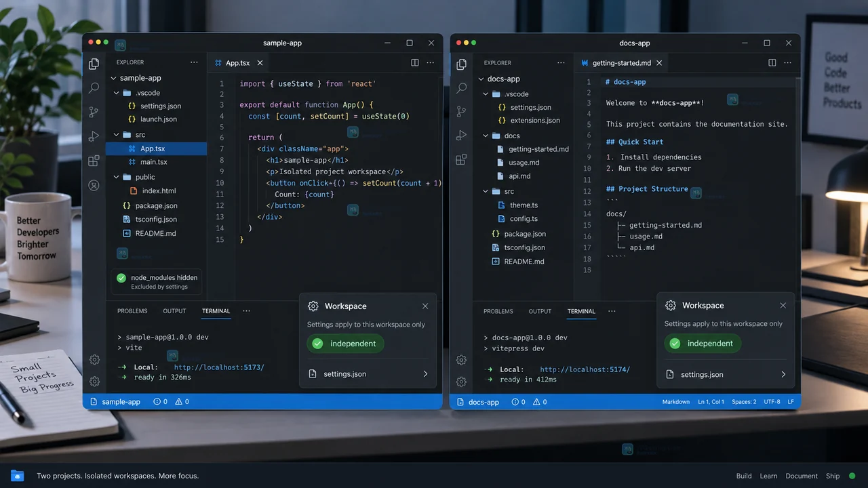This screenshot has width=868, height=488.
Task: Open Source Control in docs-app activity bar
Action: click(461, 112)
